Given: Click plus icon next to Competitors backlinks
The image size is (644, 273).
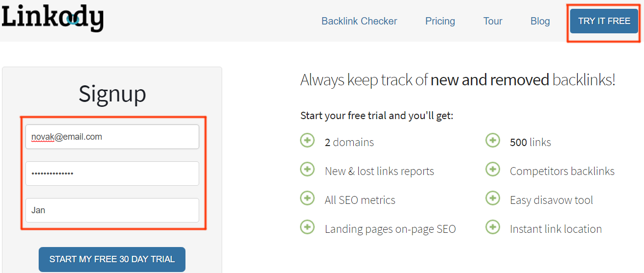Looking at the screenshot, I should click(493, 170).
